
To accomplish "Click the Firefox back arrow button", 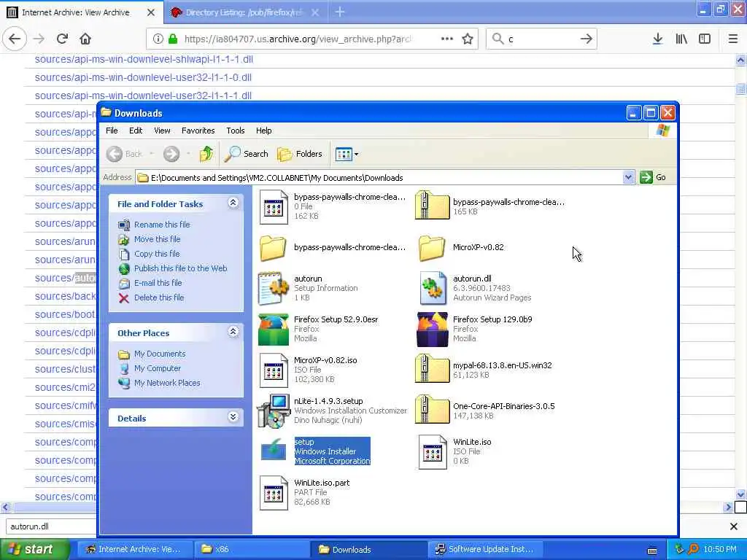I will click(x=15, y=39).
